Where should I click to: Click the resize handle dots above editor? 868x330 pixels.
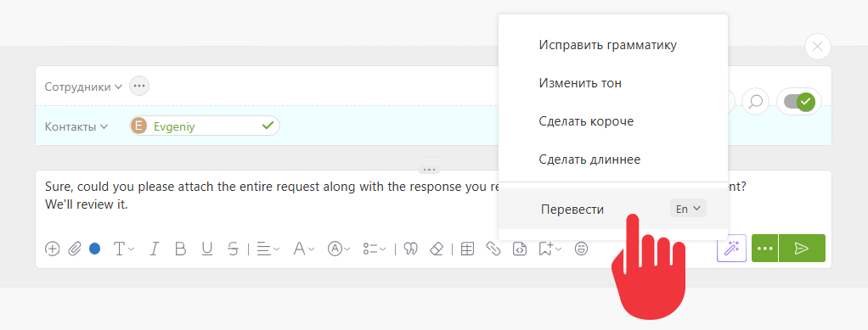click(430, 169)
